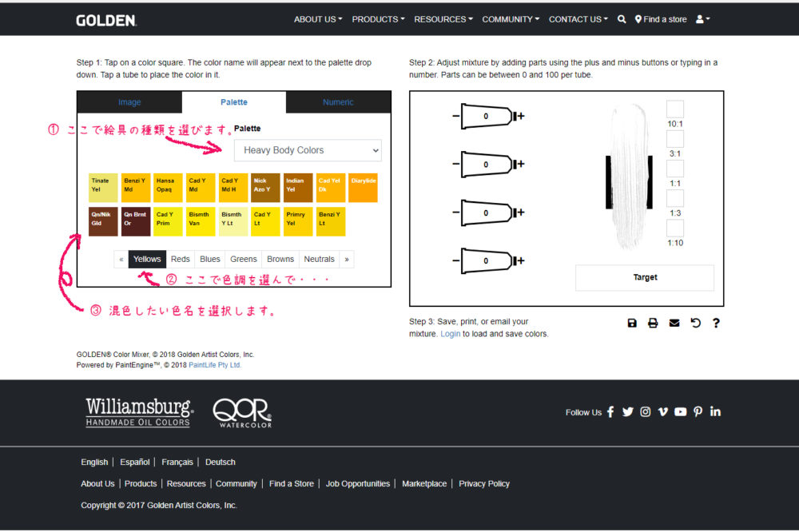Expand the user account dropdown in navbar
Screen dimensions: 799x532
coord(702,19)
